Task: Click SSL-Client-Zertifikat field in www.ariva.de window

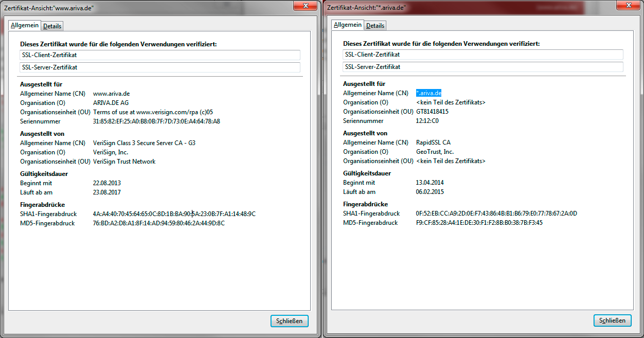Action: coord(160,55)
